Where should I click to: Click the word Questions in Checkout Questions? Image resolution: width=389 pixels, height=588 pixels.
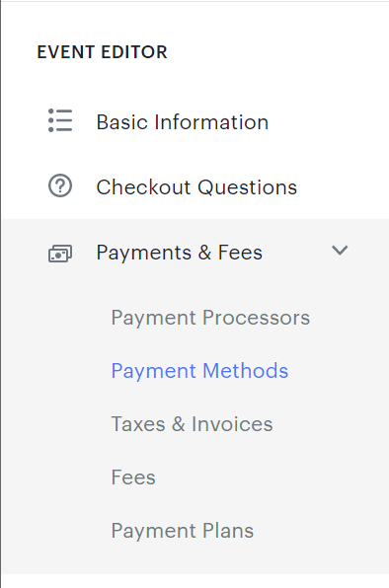pos(247,187)
